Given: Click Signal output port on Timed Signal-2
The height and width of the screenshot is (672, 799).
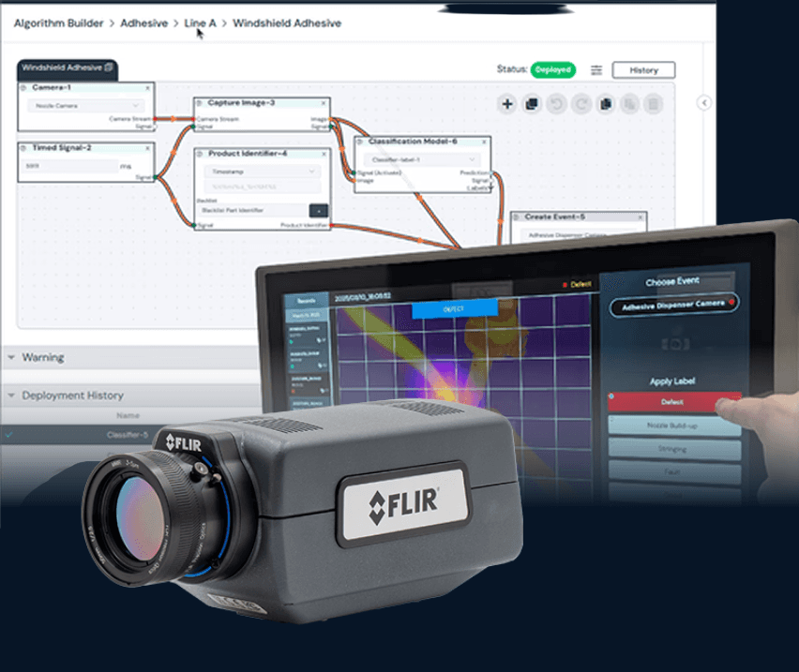Looking at the screenshot, I should click(155, 177).
